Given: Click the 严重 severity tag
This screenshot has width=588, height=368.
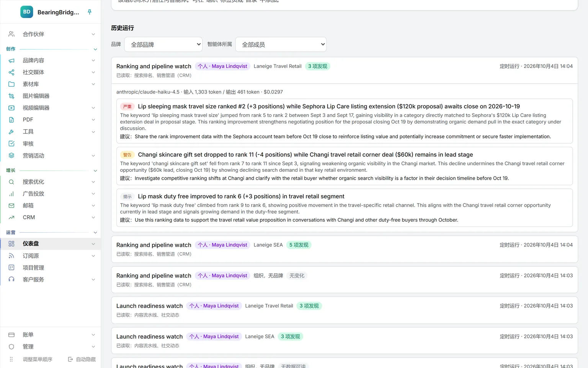Looking at the screenshot, I should pos(127,107).
